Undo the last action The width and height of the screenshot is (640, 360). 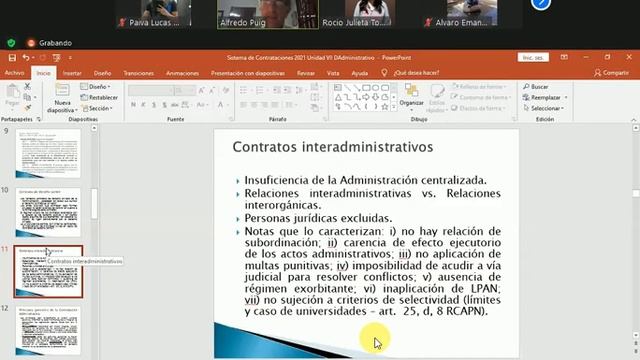tap(26, 58)
